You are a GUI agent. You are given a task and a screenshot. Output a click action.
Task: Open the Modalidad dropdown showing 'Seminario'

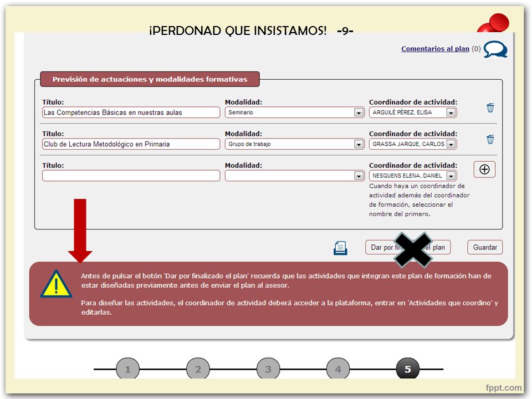(x=294, y=112)
